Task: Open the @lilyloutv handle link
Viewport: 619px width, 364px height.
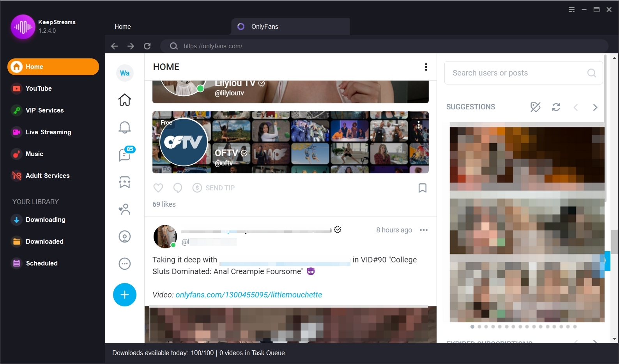Action: coord(229,93)
